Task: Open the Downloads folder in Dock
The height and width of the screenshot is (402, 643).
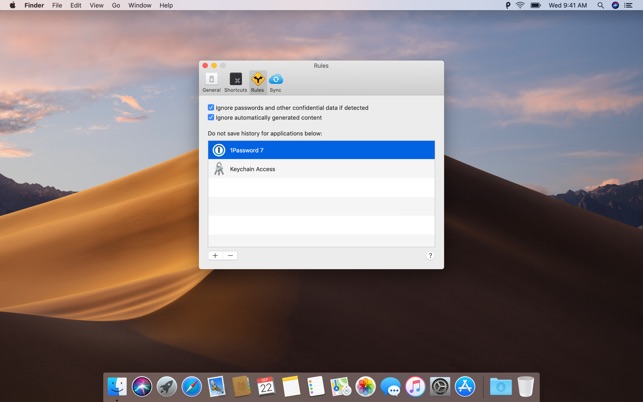Action: [501, 386]
